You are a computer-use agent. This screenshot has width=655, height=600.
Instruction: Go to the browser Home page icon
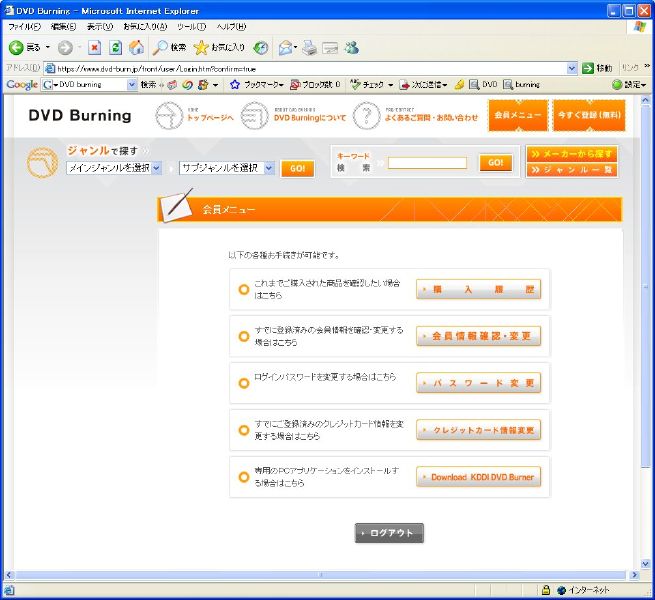pos(136,47)
